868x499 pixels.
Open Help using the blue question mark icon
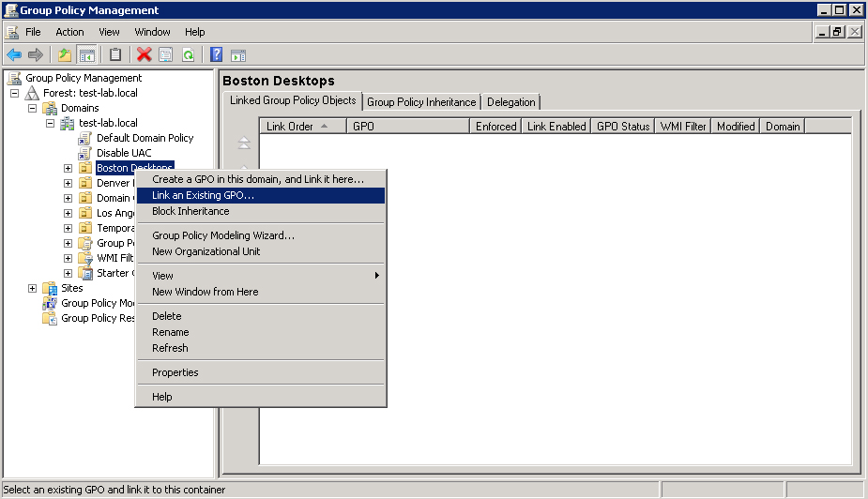[x=216, y=54]
